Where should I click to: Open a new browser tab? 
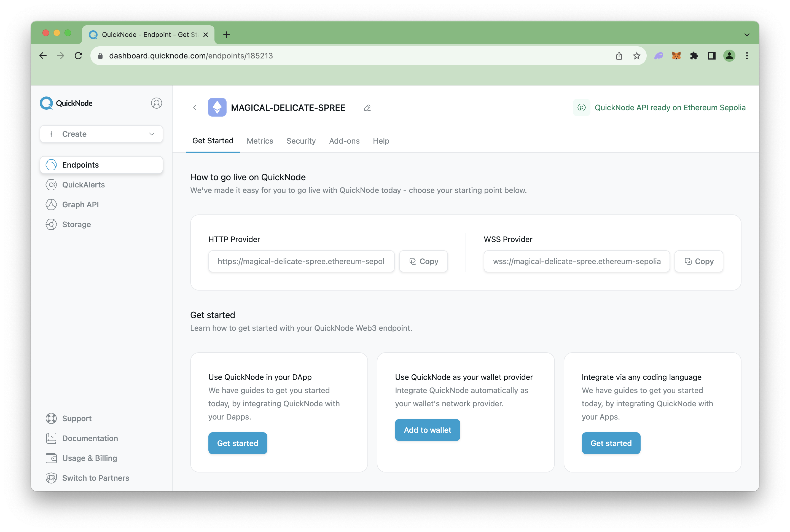(x=227, y=35)
